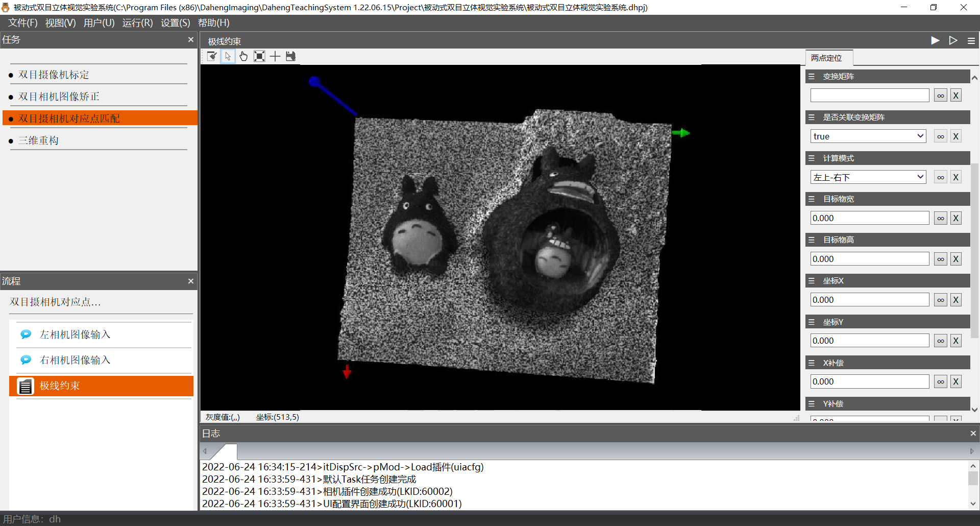Click X button beside 坐标Y field

click(956, 341)
